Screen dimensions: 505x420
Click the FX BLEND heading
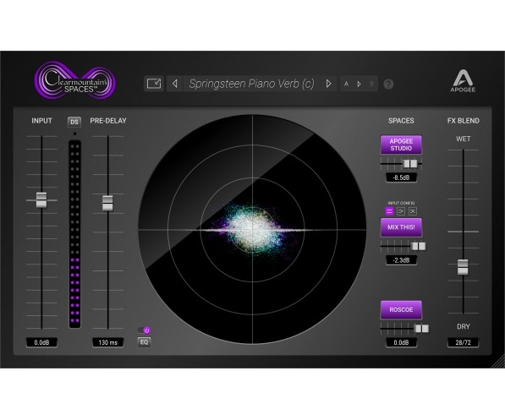pos(464,121)
